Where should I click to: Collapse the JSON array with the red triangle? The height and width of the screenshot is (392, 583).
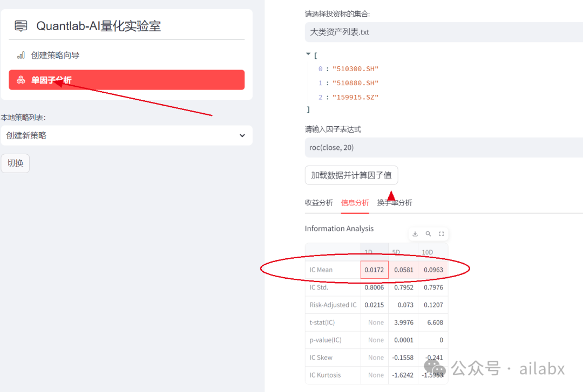(308, 54)
